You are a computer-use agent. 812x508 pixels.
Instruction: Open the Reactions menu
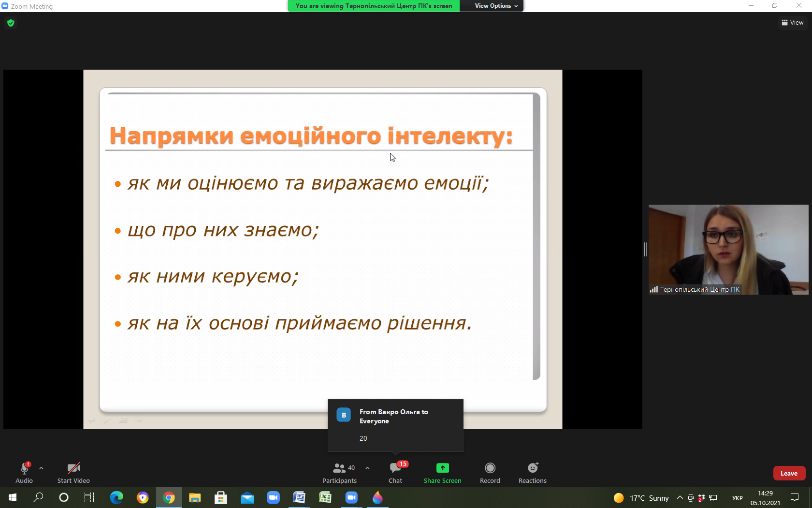coord(532,472)
